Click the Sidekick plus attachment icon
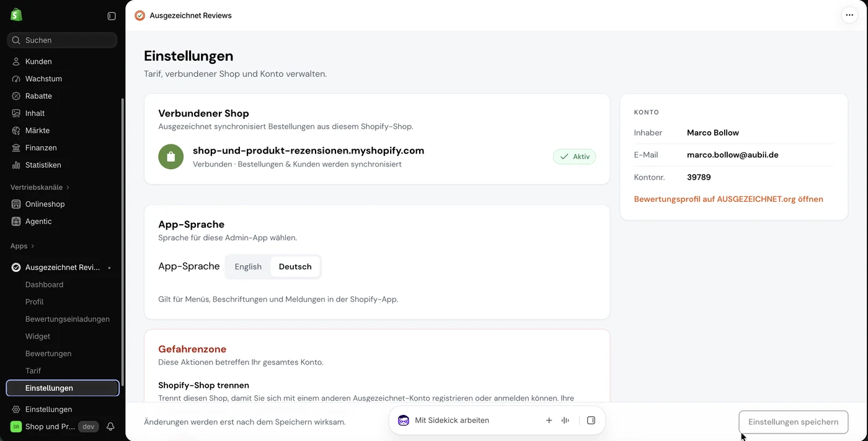The height and width of the screenshot is (441, 868). [549, 421]
